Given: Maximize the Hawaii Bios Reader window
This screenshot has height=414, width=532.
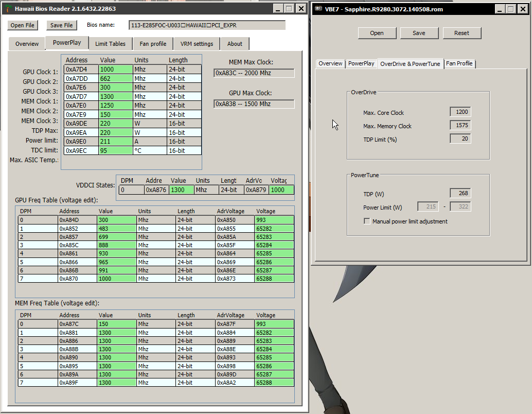Looking at the screenshot, I should 289,9.
